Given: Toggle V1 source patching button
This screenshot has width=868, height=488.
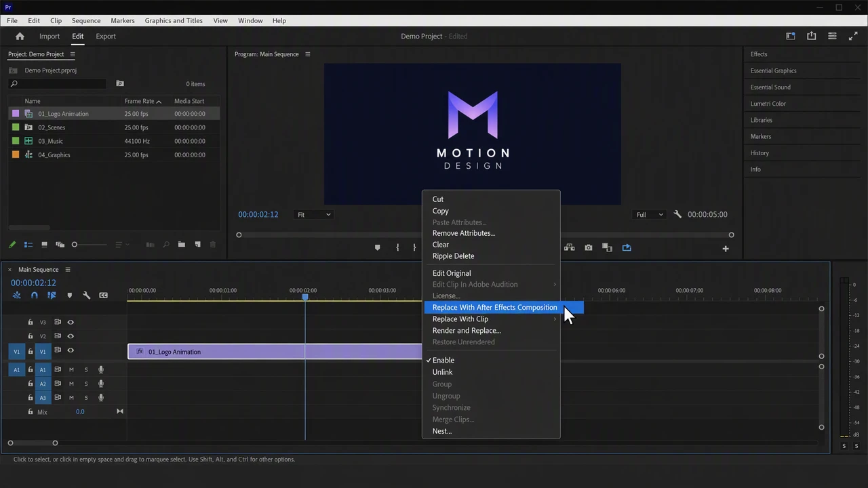Looking at the screenshot, I should 16,351.
